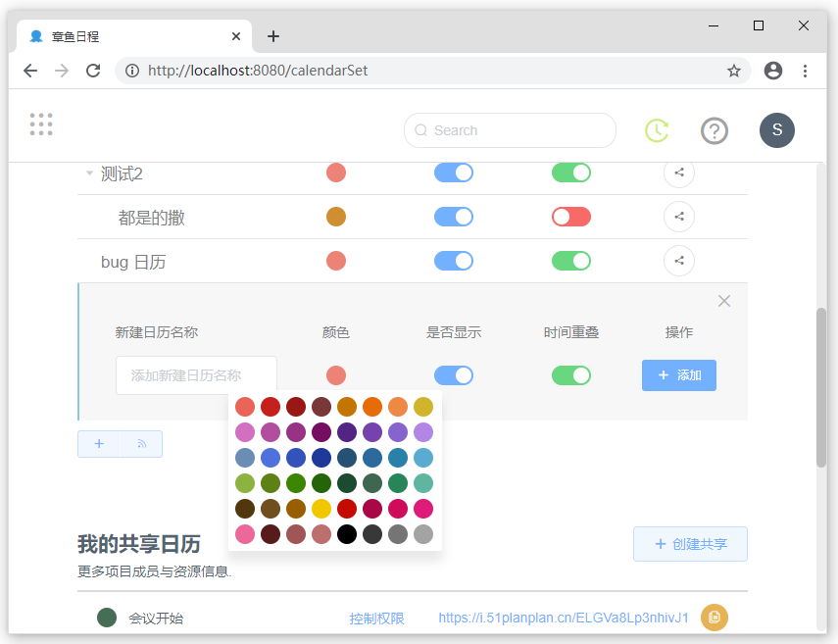The image size is (838, 644).
Task: Share the 都是的撒 calendar
Action: [x=679, y=217]
